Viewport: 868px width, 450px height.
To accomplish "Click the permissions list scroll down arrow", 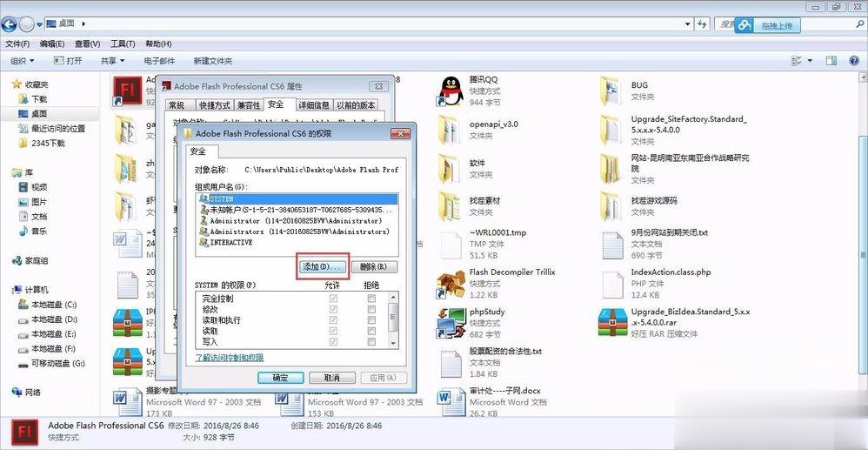I will (394, 343).
